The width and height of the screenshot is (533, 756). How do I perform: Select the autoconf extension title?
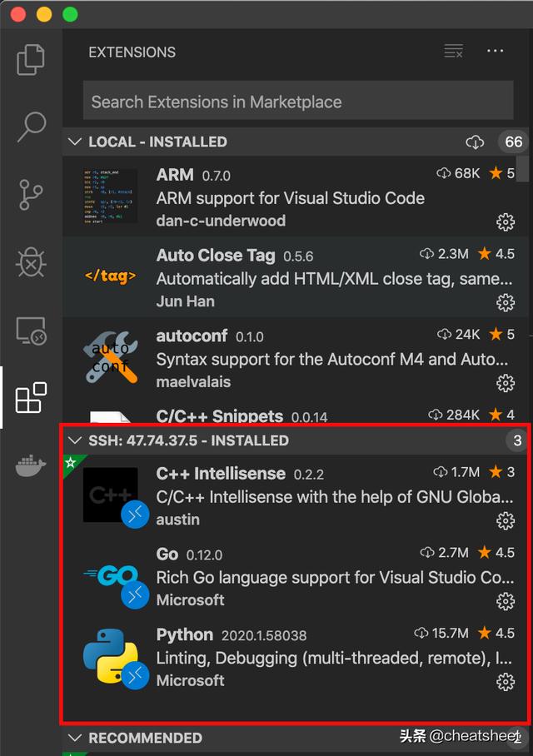click(192, 336)
